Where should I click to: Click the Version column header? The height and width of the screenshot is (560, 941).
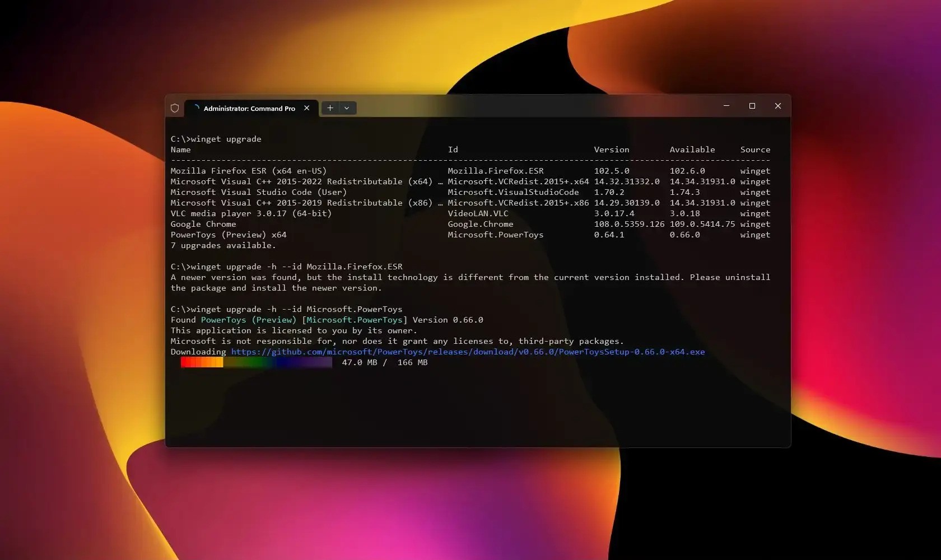pos(611,150)
